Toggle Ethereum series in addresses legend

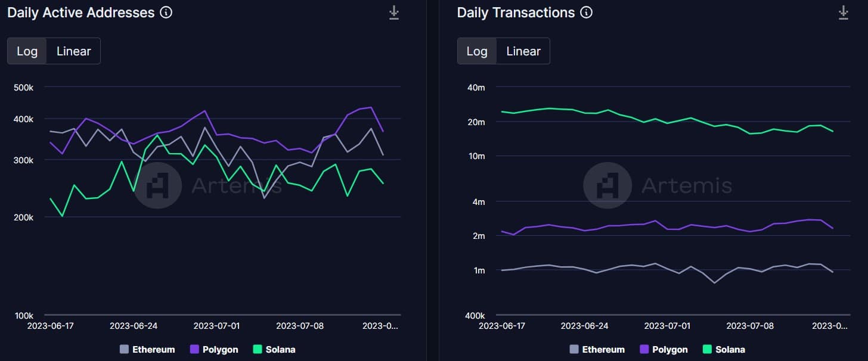click(x=147, y=350)
